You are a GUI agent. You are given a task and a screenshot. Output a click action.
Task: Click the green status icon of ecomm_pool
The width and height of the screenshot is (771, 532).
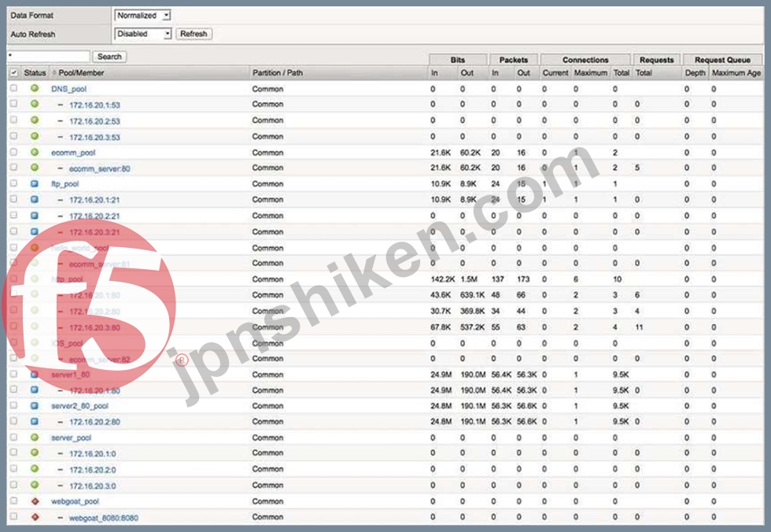(35, 152)
